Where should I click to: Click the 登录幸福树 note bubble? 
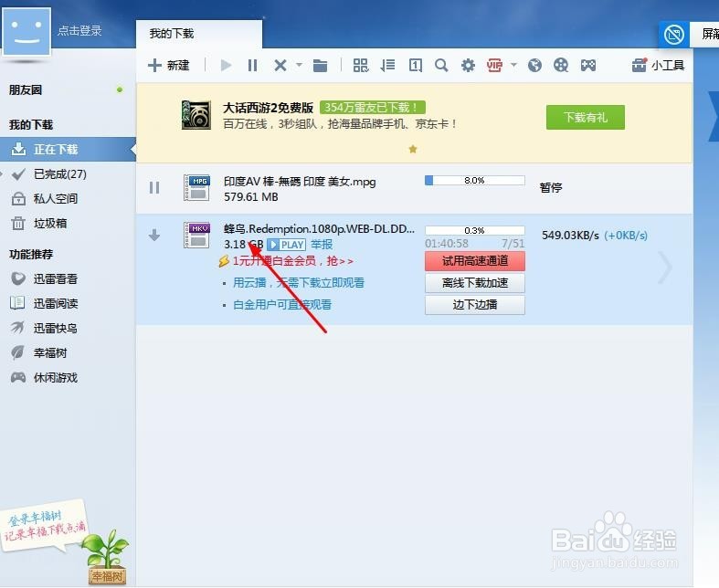pyautogui.click(x=45, y=526)
